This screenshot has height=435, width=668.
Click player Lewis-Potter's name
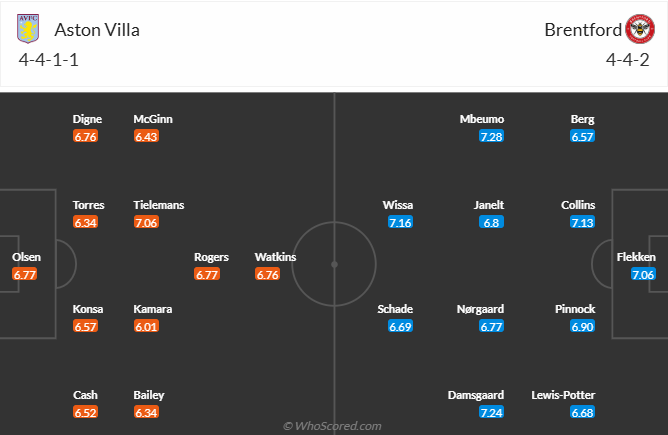tap(583, 395)
